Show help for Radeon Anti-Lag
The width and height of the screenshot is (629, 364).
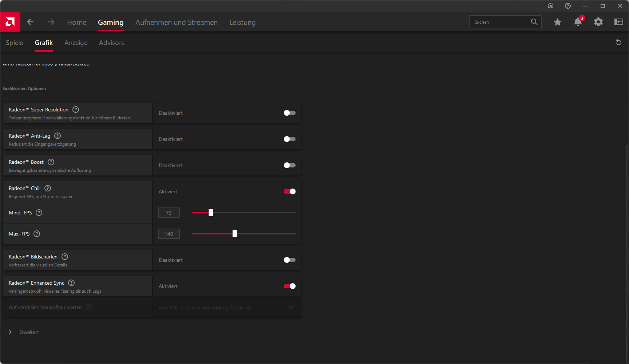[x=58, y=136]
